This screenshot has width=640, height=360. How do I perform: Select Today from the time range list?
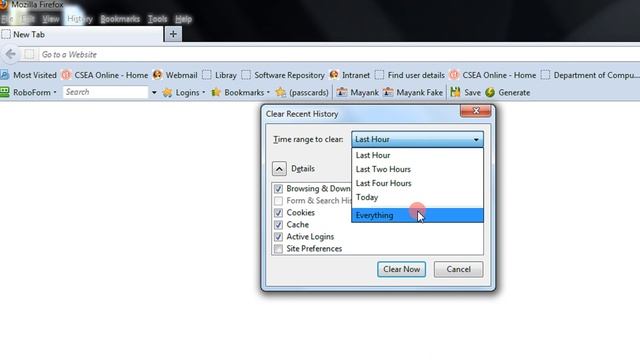417,197
